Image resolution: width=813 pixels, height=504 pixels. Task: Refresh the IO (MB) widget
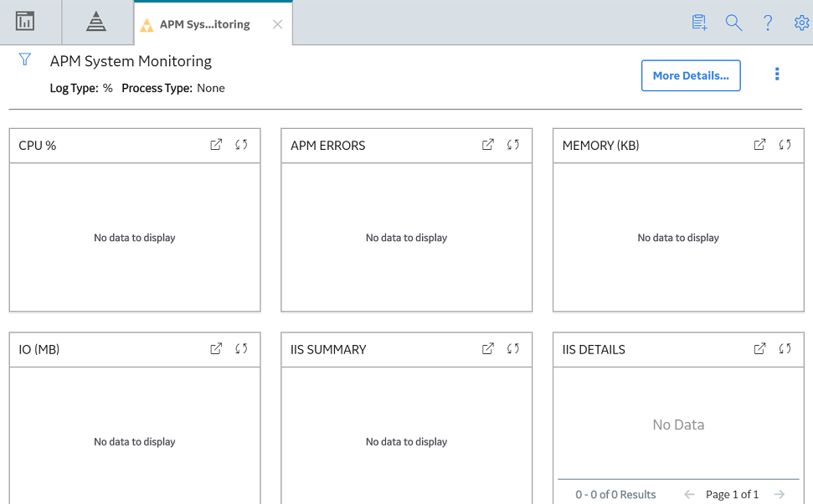tap(241, 348)
